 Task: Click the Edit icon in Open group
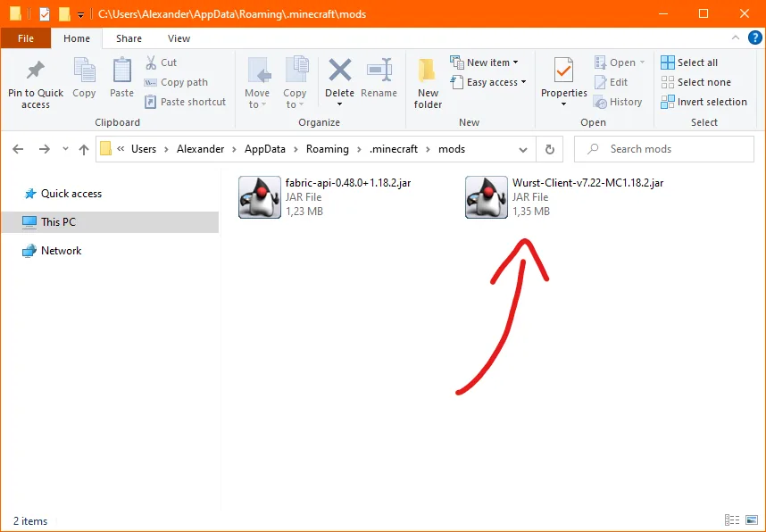601,82
